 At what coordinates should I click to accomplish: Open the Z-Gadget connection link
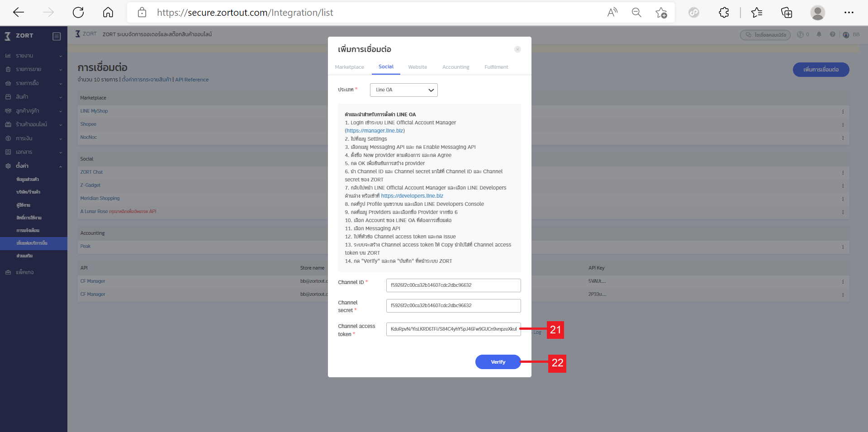(90, 185)
